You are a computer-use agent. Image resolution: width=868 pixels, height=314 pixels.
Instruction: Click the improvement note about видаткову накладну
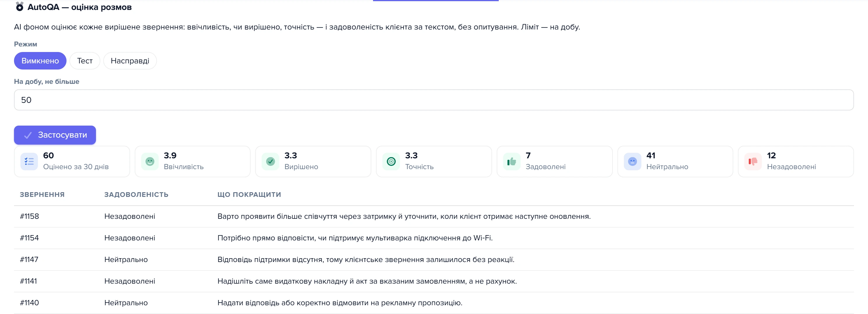tap(367, 281)
